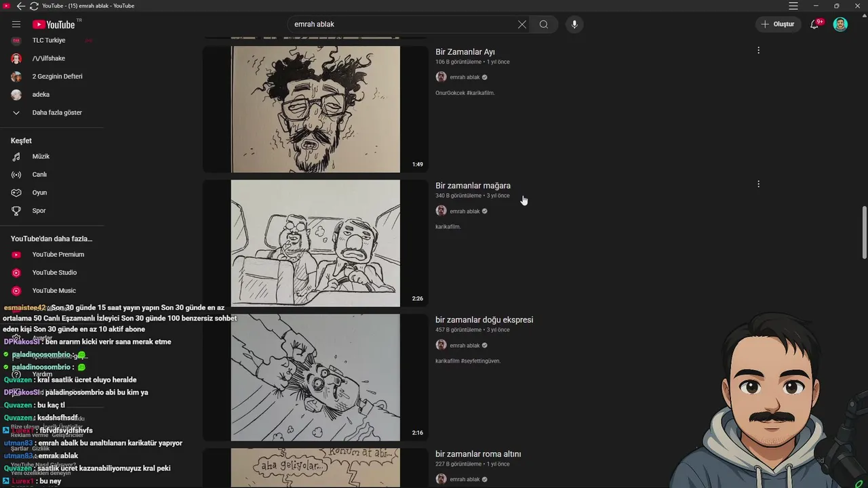Click the page vertical scrollbar thumb
Image resolution: width=868 pixels, height=488 pixels.
(x=864, y=232)
